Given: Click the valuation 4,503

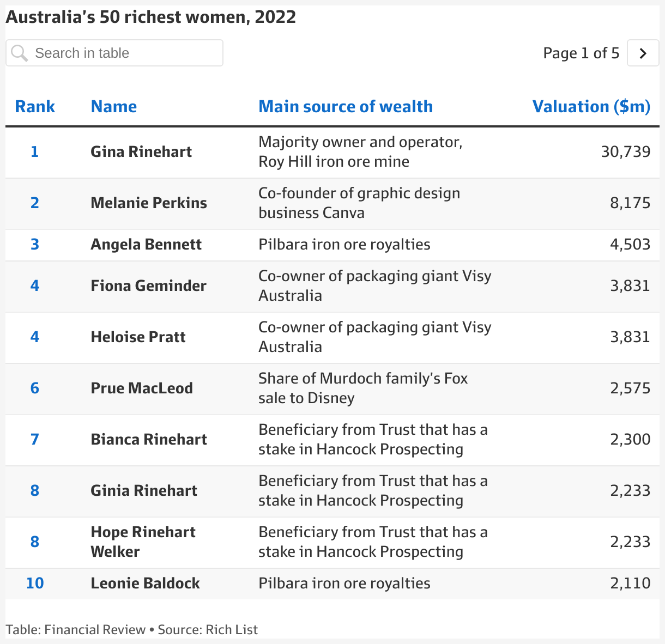Looking at the screenshot, I should [630, 244].
